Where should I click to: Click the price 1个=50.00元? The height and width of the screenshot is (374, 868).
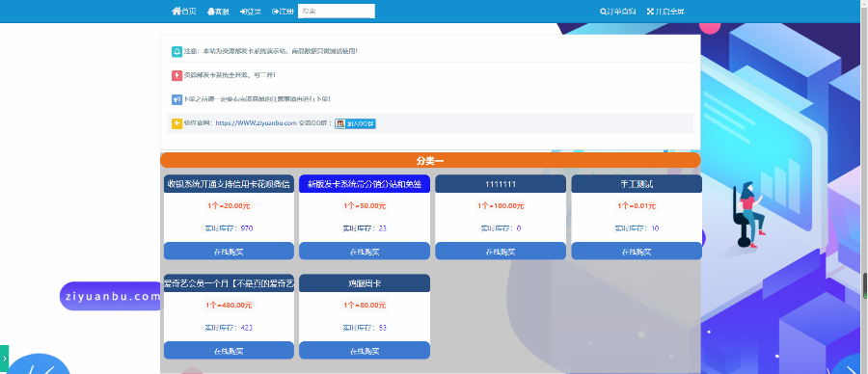pyautogui.click(x=365, y=206)
